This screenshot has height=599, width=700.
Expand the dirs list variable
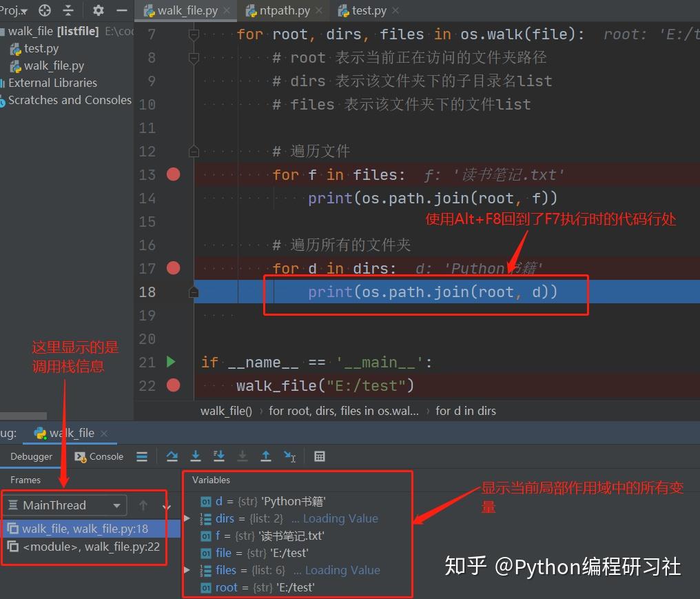pos(187,518)
